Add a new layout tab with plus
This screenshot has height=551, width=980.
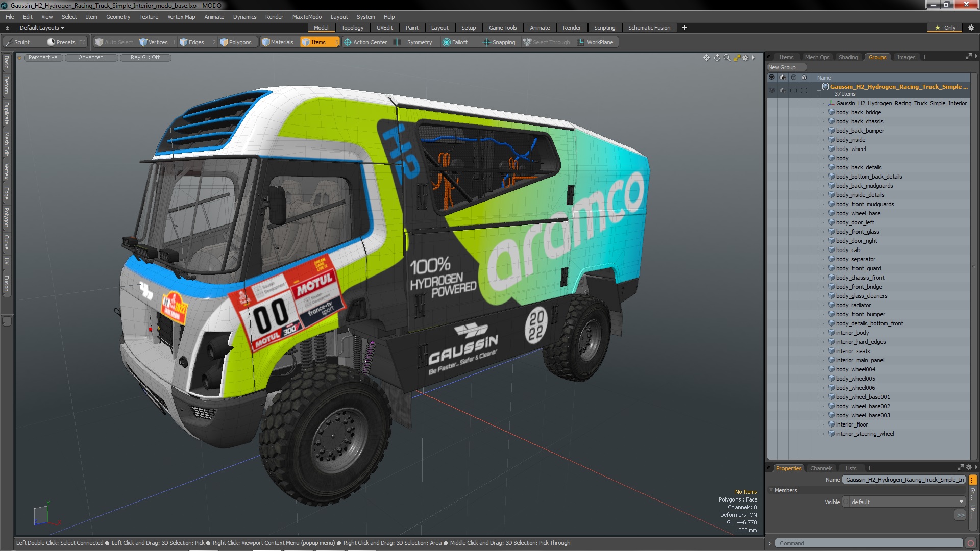pos(684,28)
